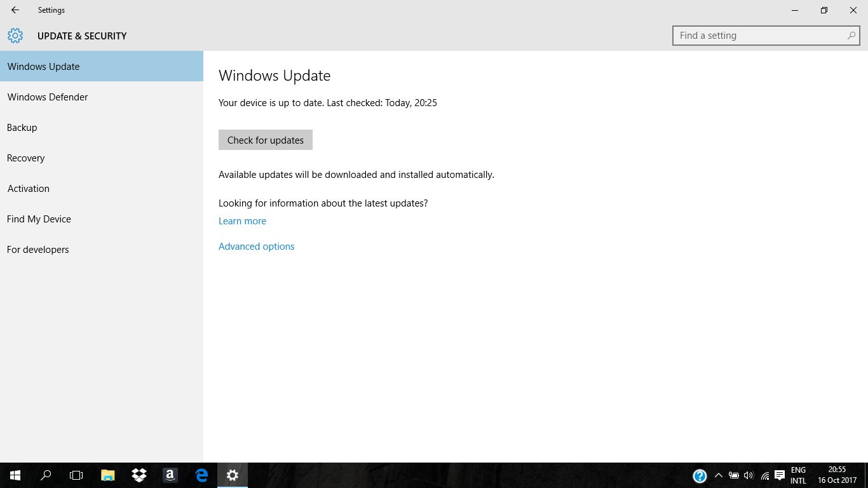Select the Backup section in sidebar

pos(22,127)
